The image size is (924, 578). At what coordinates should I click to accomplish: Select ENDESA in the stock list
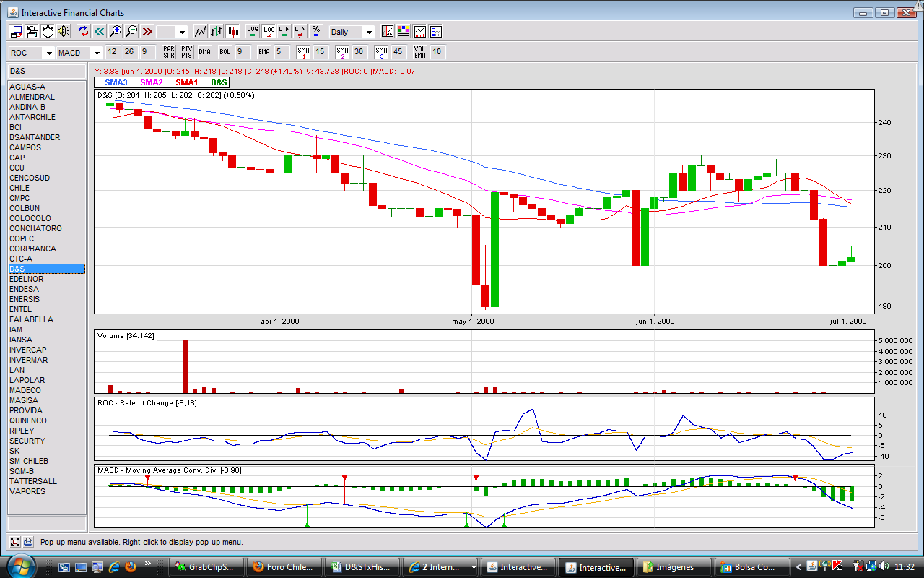pyautogui.click(x=24, y=289)
